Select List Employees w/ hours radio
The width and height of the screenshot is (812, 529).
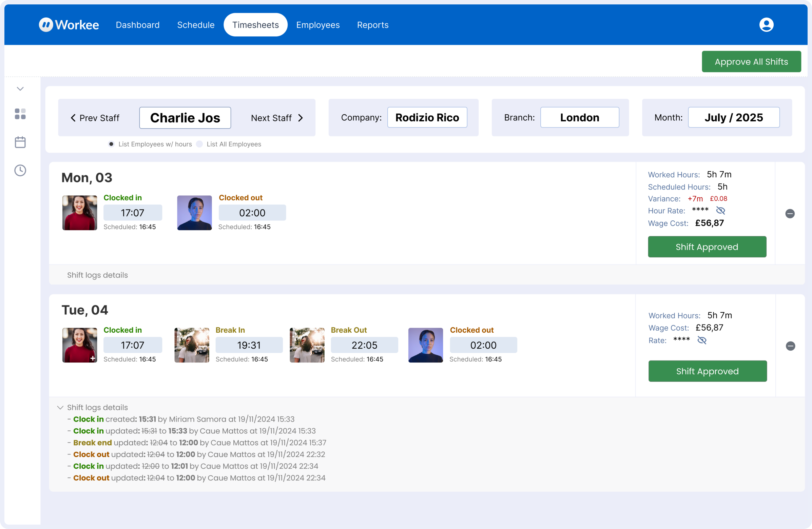[x=111, y=144]
